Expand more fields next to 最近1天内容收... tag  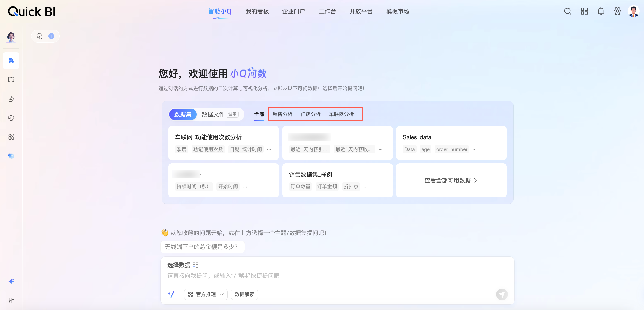(381, 149)
